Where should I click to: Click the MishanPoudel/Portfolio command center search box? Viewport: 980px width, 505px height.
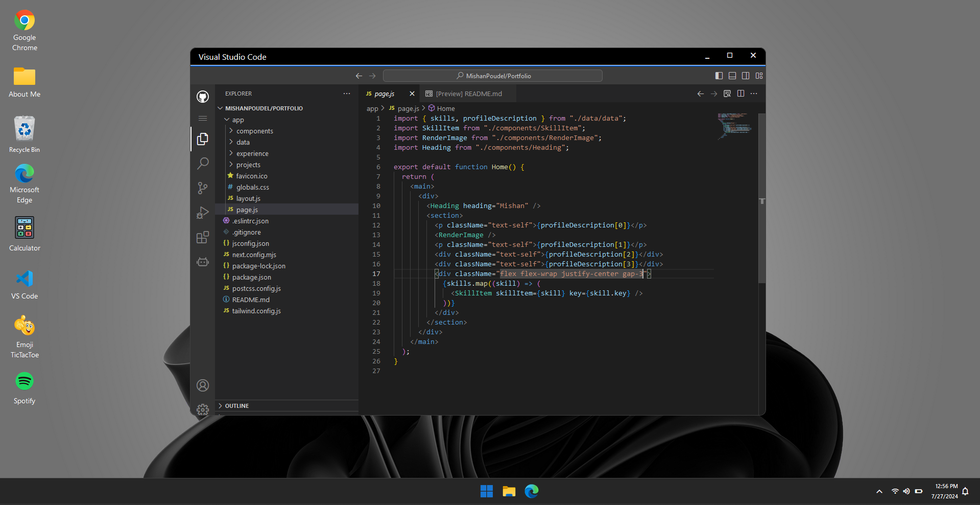[493, 76]
